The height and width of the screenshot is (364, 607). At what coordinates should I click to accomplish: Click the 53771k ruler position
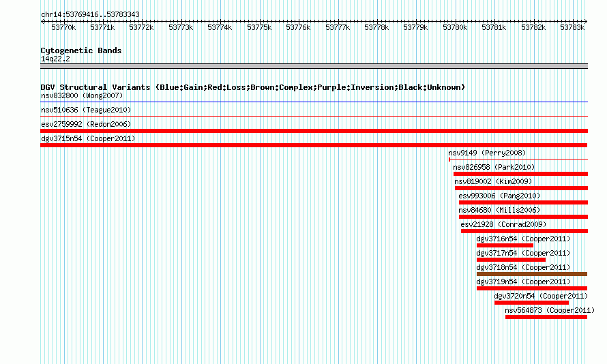pyautogui.click(x=102, y=27)
